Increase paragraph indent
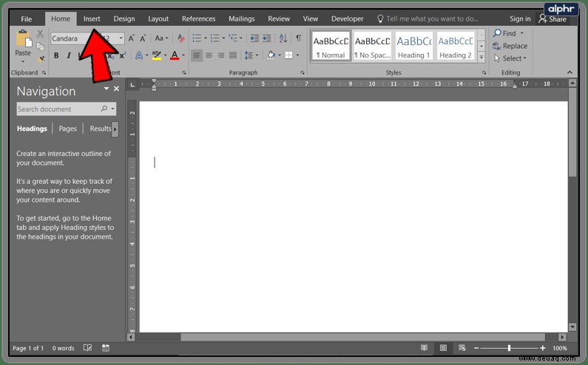The height and width of the screenshot is (365, 588). (266, 38)
